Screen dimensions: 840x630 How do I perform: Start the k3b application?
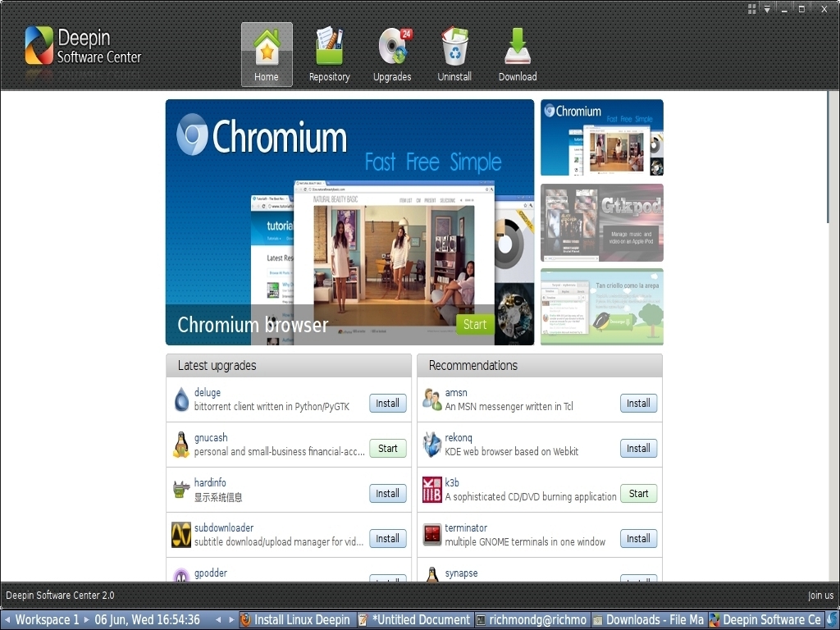click(638, 493)
